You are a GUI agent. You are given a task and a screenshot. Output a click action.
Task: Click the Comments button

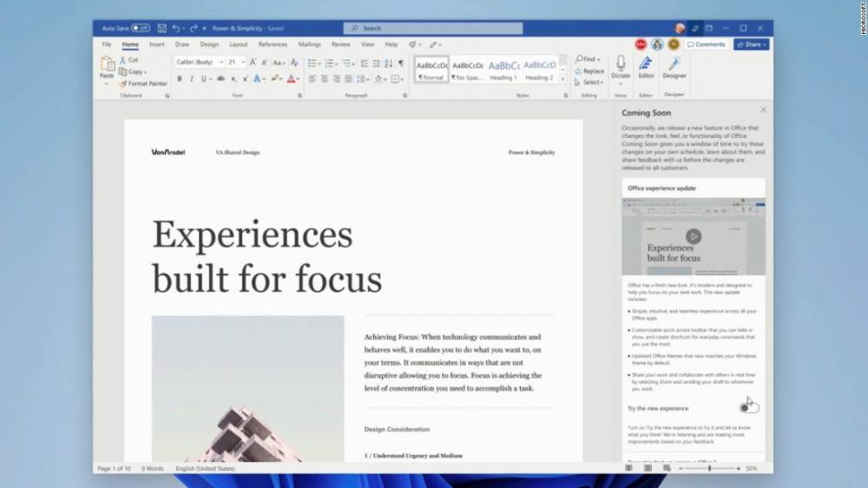click(x=707, y=44)
